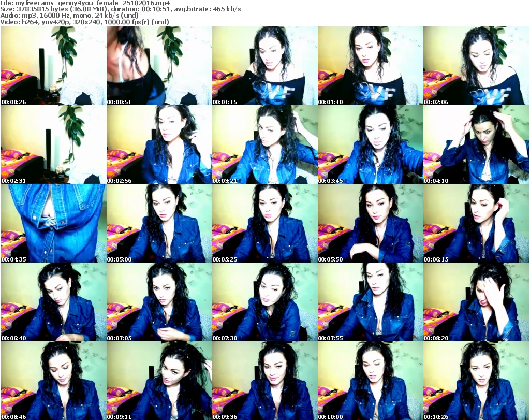Select the thumbnail timestamped 00:05:50
The width and height of the screenshot is (530, 420).
[x=371, y=224]
